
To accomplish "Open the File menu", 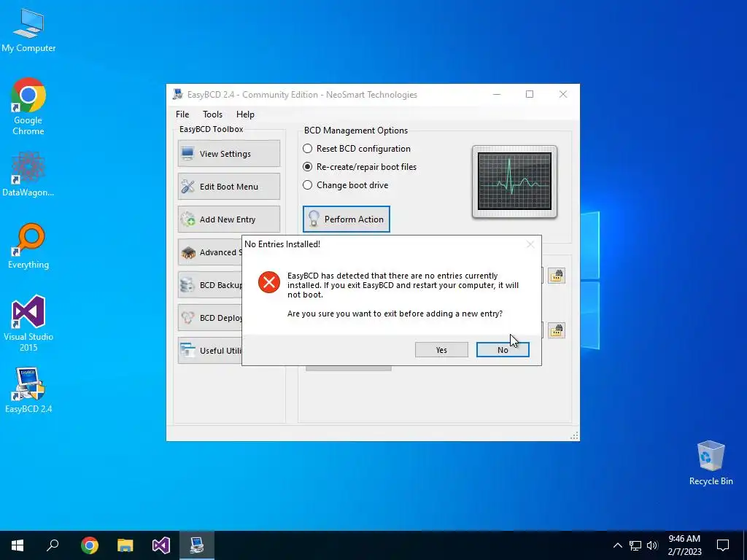I will point(182,114).
